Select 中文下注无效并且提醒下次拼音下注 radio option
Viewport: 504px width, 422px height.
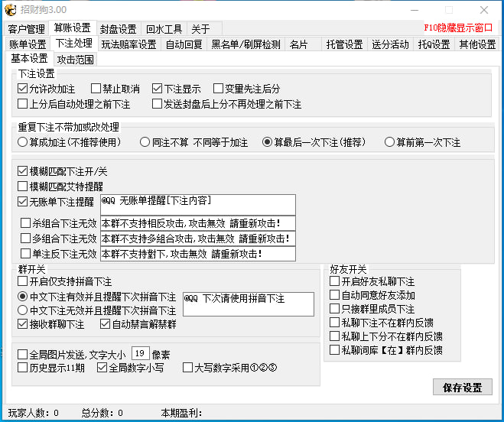point(22,310)
